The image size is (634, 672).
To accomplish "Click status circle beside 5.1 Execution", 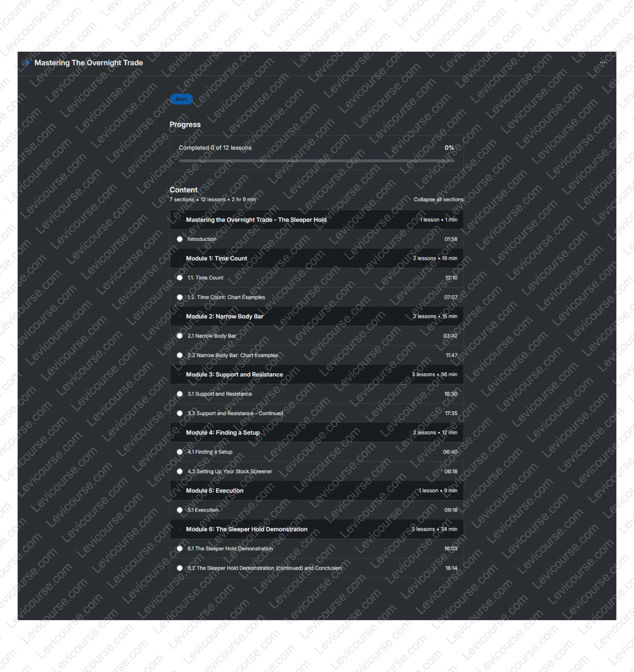I will click(x=180, y=510).
